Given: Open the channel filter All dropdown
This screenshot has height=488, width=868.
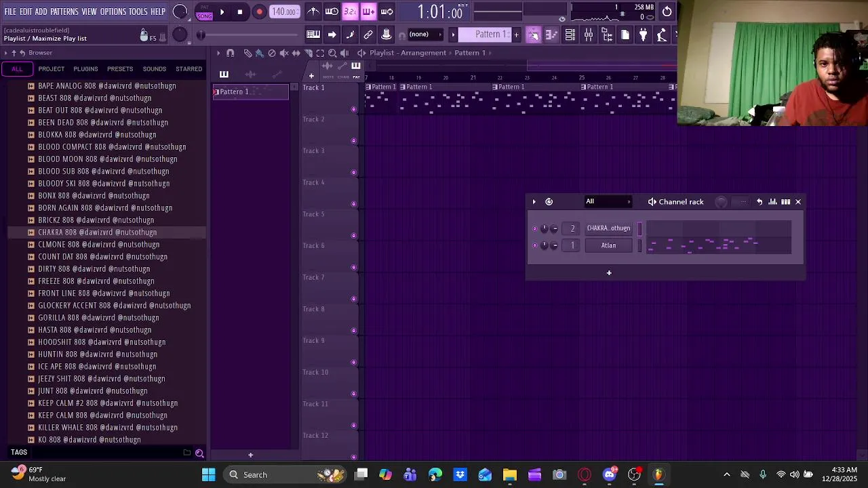Looking at the screenshot, I should (608, 201).
